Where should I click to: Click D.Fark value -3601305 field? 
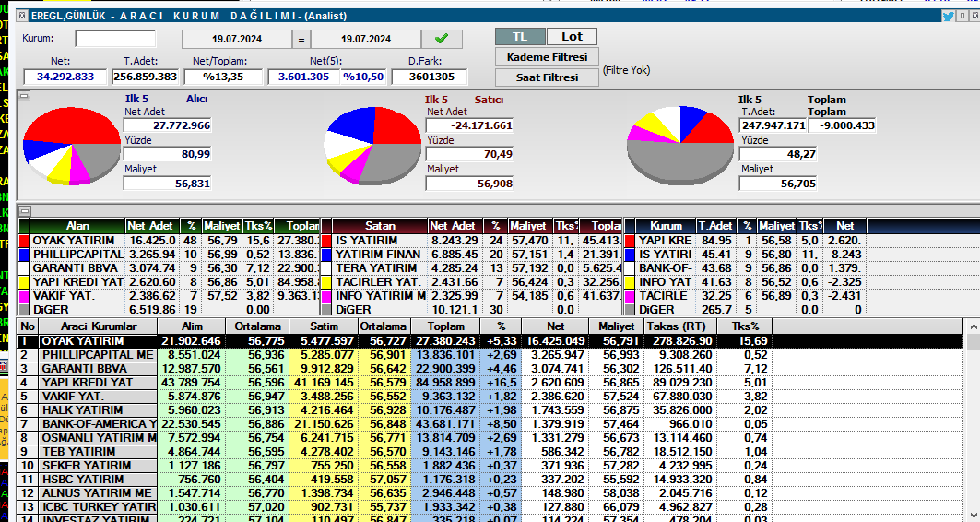tap(430, 77)
